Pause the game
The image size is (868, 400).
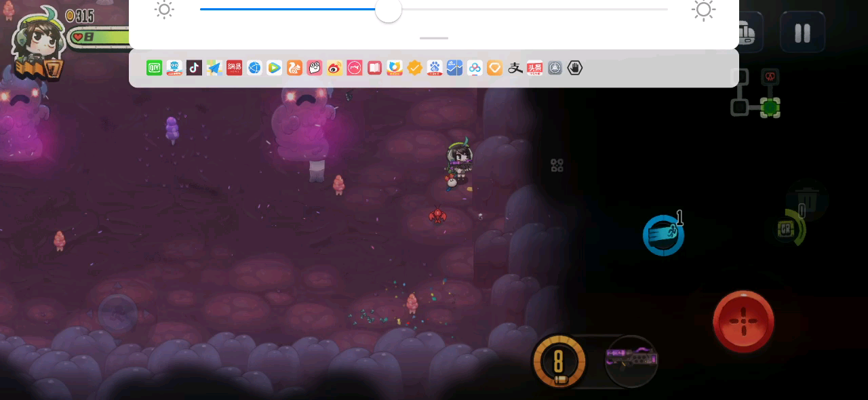coord(802,33)
